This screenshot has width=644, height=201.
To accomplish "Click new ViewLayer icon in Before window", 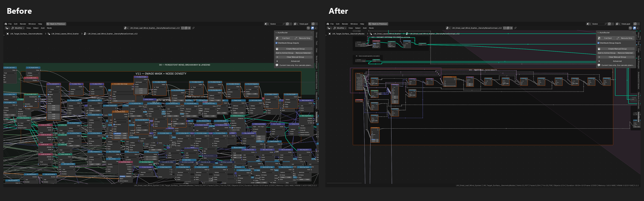I will (x=313, y=24).
